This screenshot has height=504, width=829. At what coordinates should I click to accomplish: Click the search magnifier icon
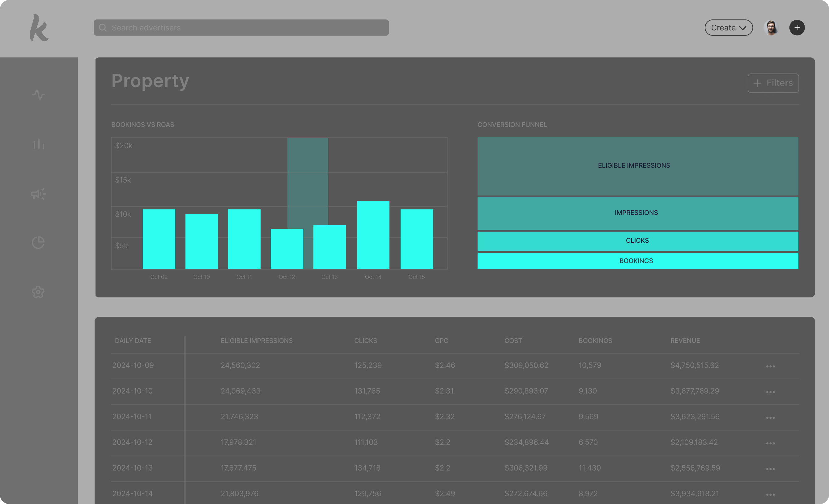tap(103, 27)
